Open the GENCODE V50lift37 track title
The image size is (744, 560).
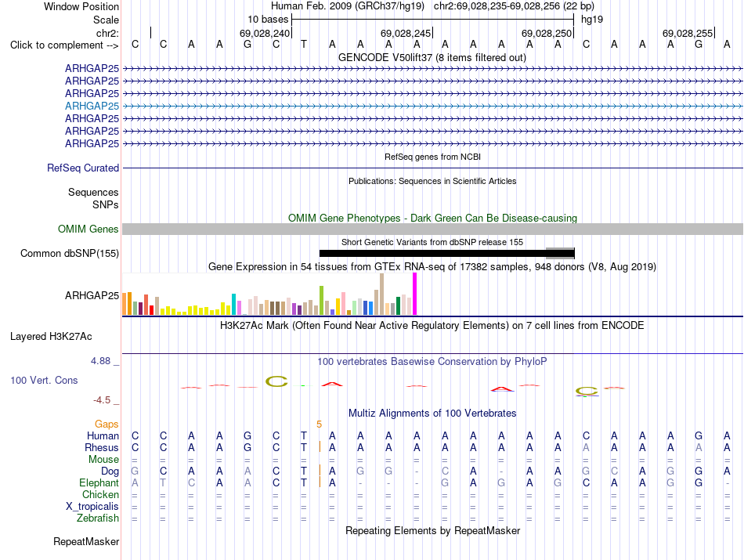tap(432, 57)
